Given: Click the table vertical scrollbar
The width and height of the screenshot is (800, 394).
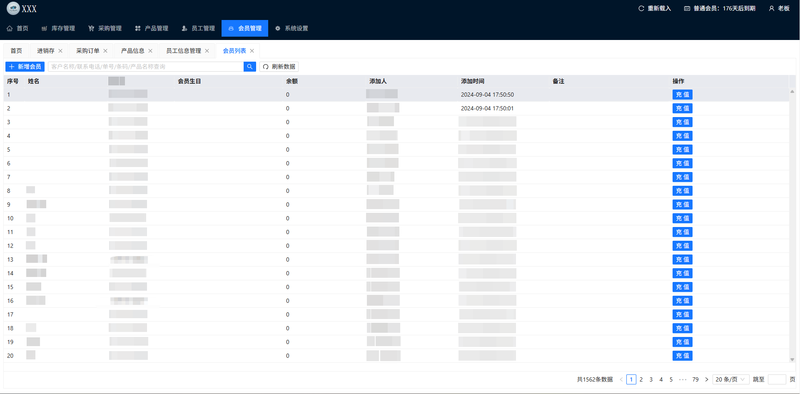Looking at the screenshot, I should coord(792,225).
